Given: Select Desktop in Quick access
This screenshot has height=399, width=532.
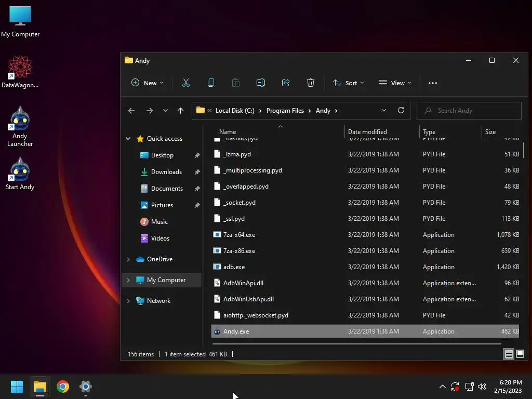Looking at the screenshot, I should point(162,155).
